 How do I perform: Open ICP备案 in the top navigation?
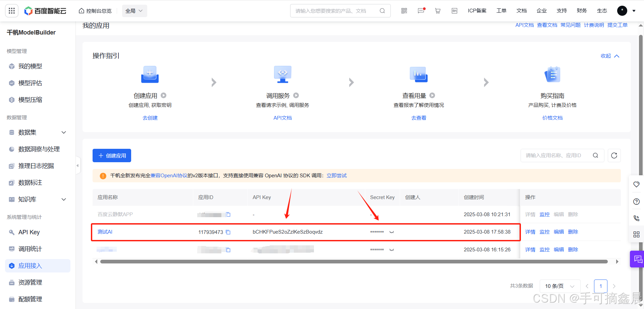tap(477, 11)
